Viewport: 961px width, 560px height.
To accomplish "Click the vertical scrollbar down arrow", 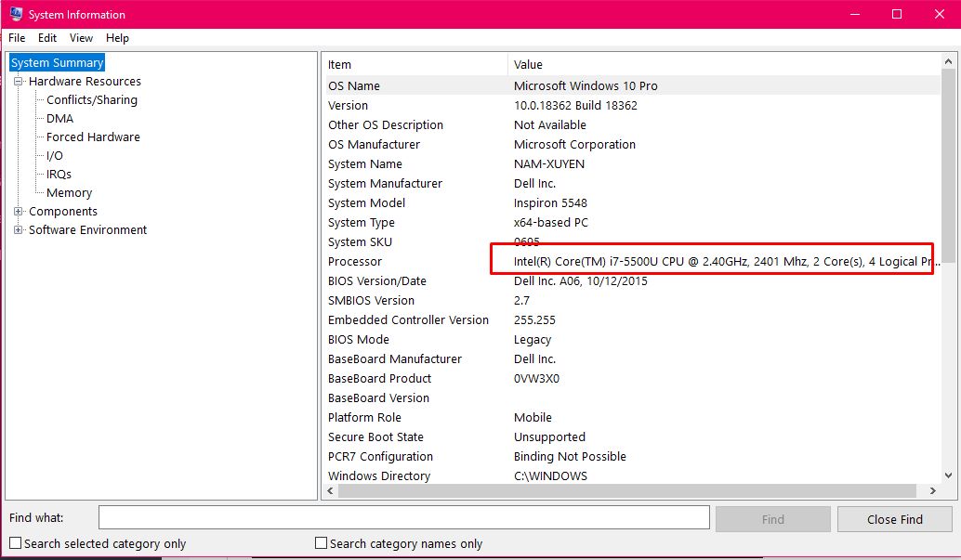I will coord(948,475).
